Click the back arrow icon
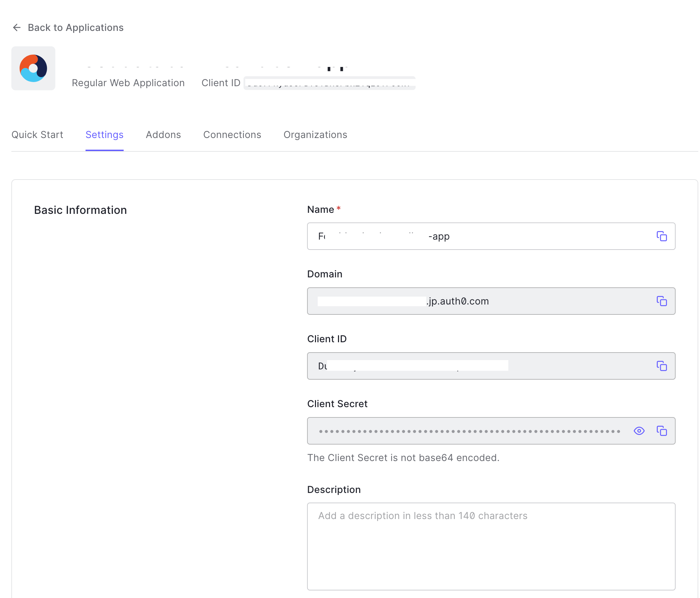 (16, 27)
